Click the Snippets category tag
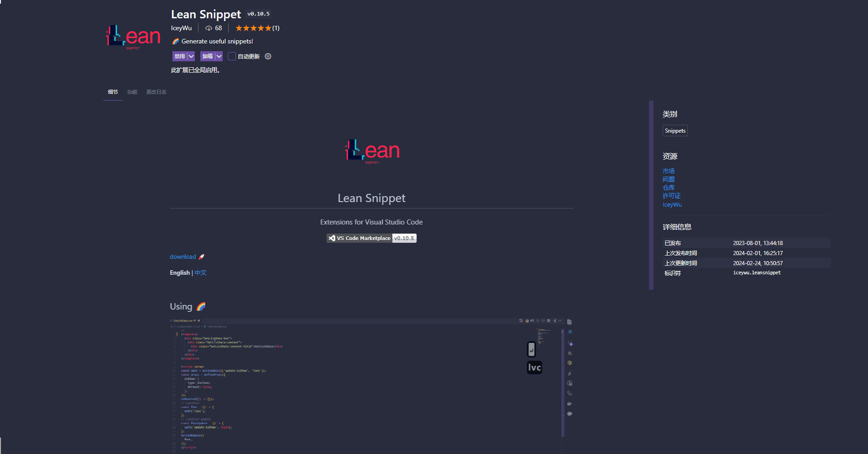This screenshot has height=454, width=868. (675, 131)
